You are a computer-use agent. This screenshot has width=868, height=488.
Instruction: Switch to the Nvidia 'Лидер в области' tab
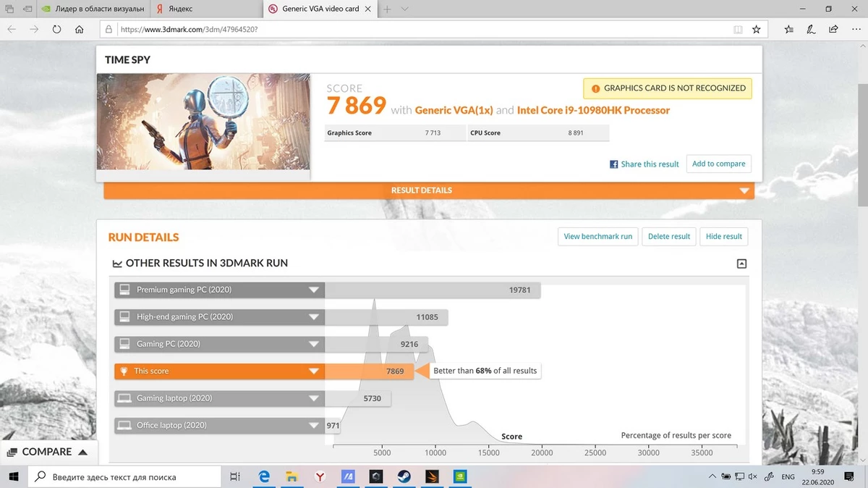coord(94,9)
